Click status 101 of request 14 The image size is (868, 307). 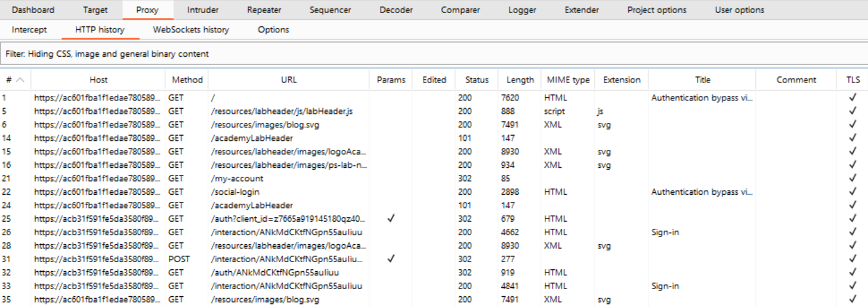click(x=465, y=138)
